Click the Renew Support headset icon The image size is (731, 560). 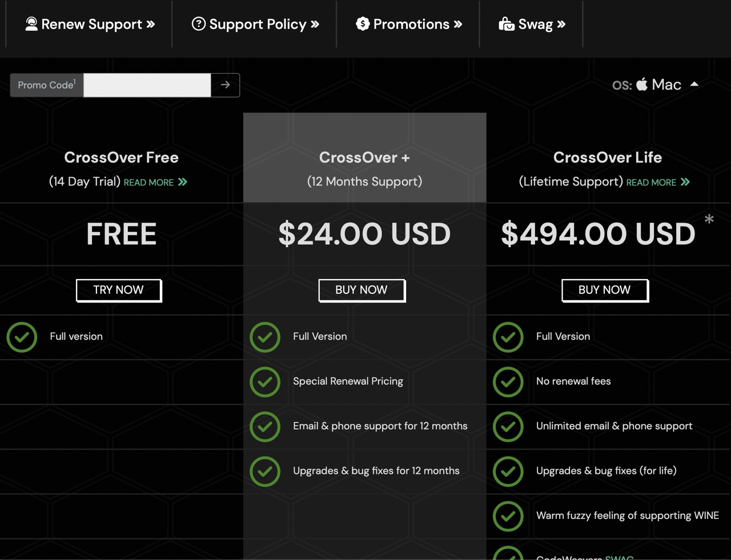pyautogui.click(x=31, y=23)
